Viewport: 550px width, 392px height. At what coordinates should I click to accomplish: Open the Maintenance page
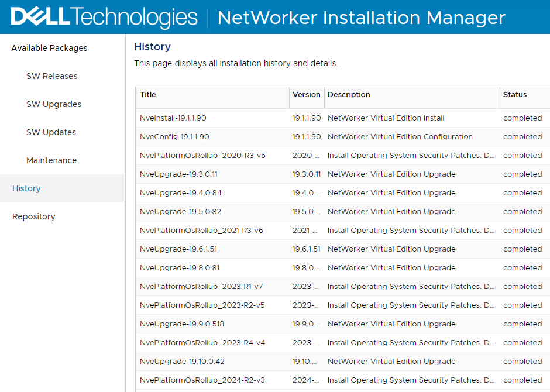click(51, 160)
